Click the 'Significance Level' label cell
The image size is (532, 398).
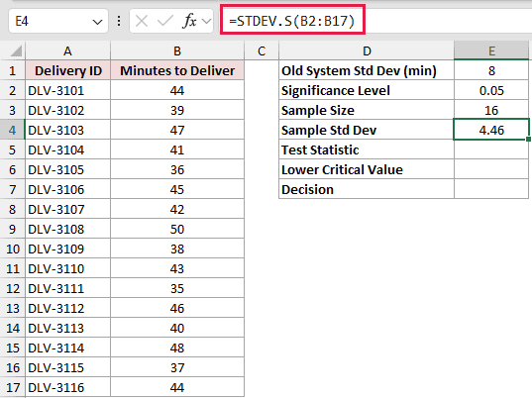(367, 90)
